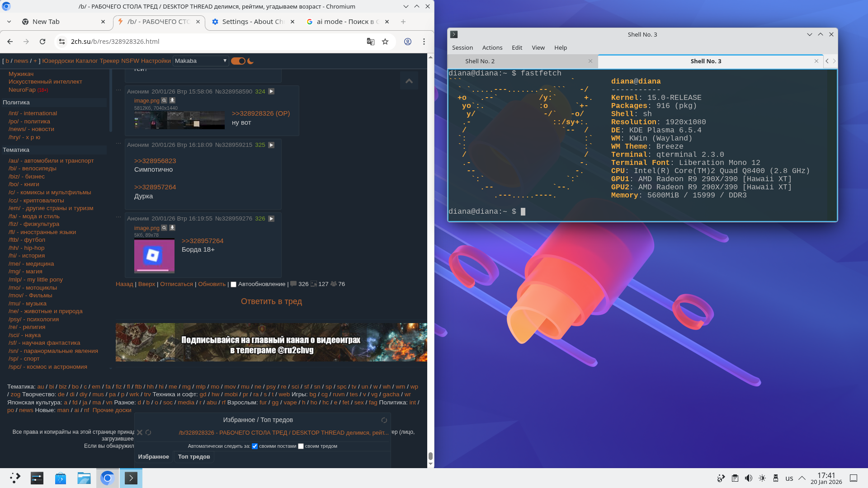Open volume control in system tray
Screen dimensions: 868x488
click(x=749, y=478)
